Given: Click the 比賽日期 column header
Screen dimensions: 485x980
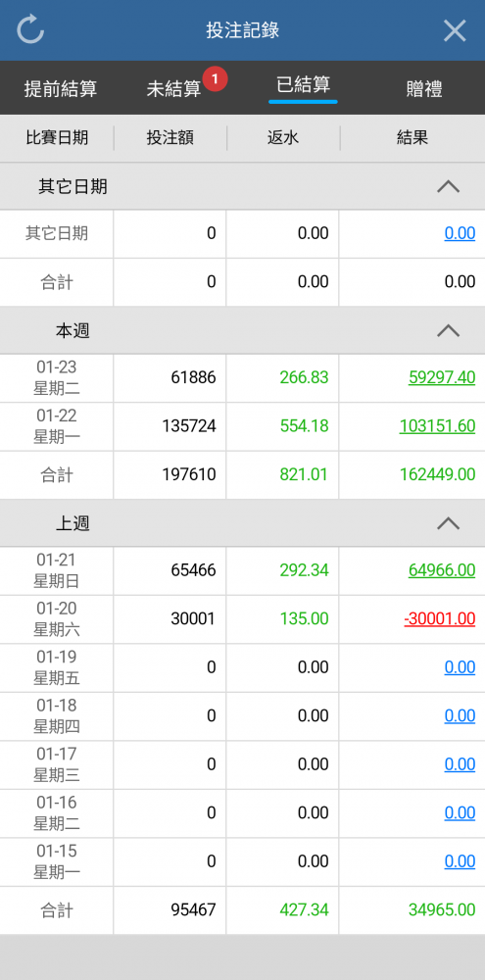Looking at the screenshot, I should [57, 137].
